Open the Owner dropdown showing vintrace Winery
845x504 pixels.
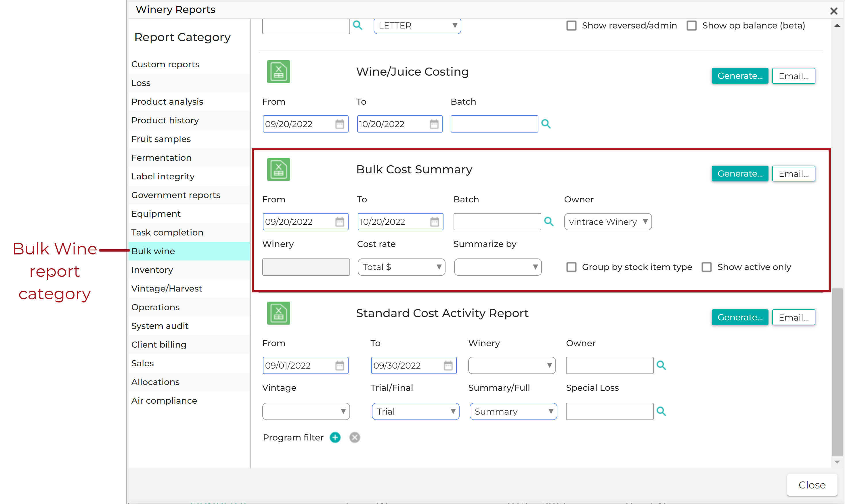pyautogui.click(x=608, y=222)
